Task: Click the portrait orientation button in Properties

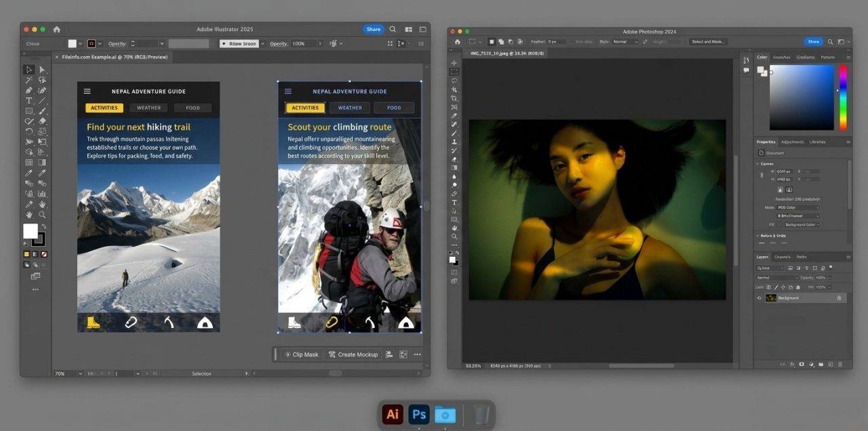Action: (781, 190)
